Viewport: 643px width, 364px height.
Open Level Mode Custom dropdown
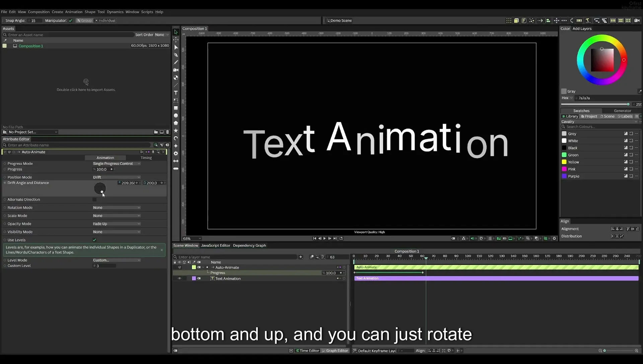117,260
